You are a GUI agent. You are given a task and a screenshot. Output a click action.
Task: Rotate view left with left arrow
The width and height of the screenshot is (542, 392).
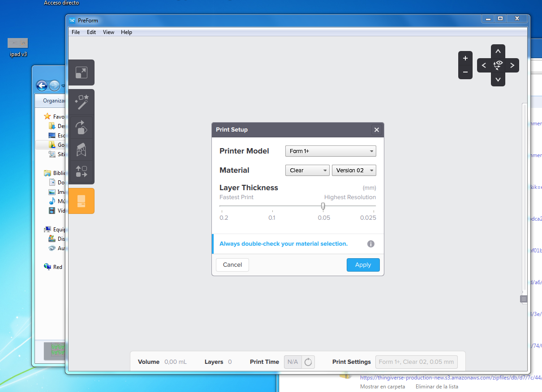pyautogui.click(x=484, y=65)
